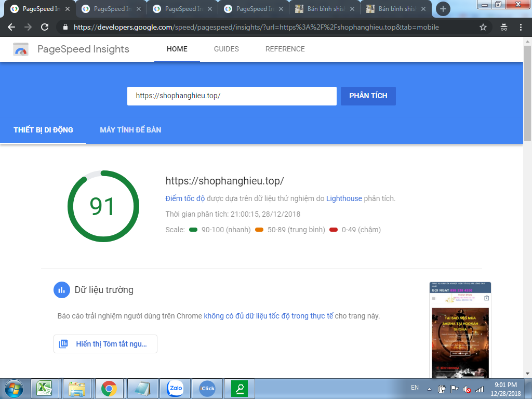Open the REFERENCE tab
Viewport: 532px width, 399px height.
[285, 49]
